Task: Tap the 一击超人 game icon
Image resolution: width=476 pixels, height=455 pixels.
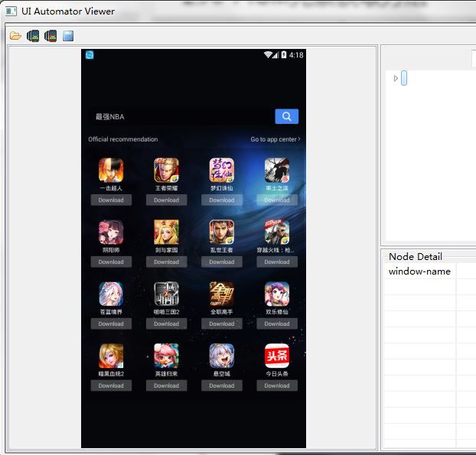Action: point(111,171)
